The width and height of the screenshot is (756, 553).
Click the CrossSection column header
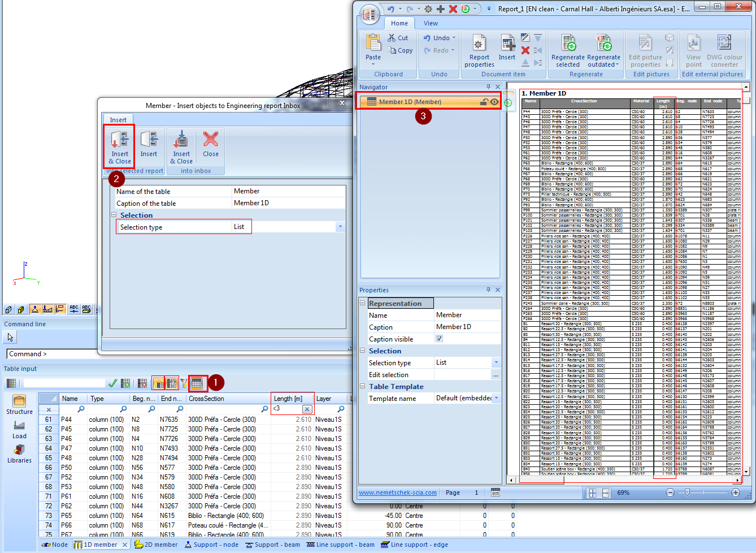point(228,399)
